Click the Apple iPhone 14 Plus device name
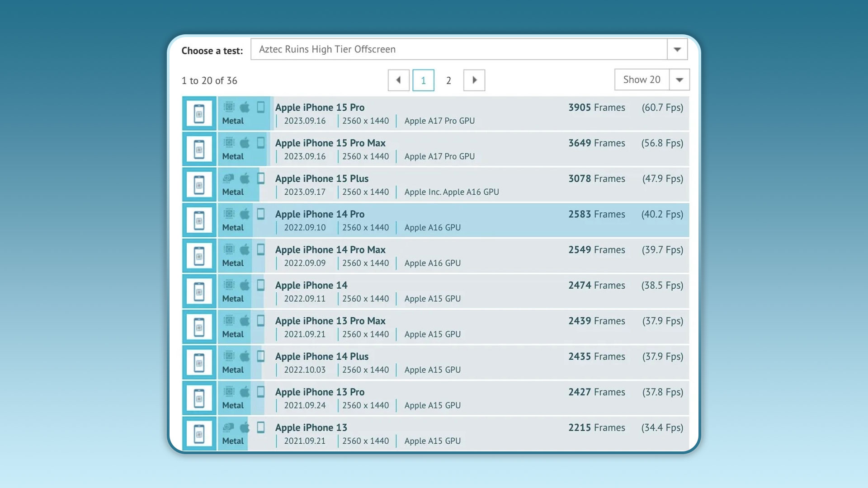This screenshot has width=868, height=488. pyautogui.click(x=322, y=357)
